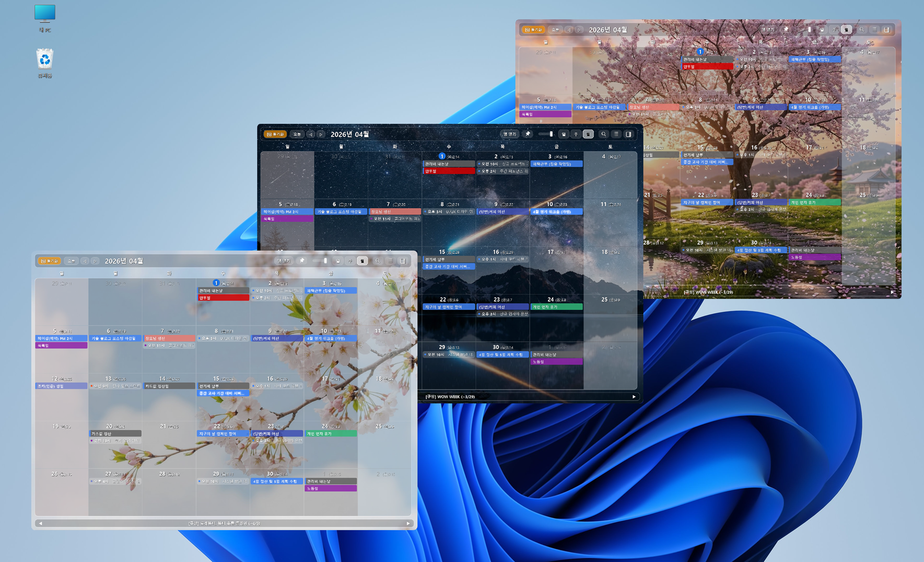
Task: Open list view icon in cherry-tree calendar
Action: point(874,30)
